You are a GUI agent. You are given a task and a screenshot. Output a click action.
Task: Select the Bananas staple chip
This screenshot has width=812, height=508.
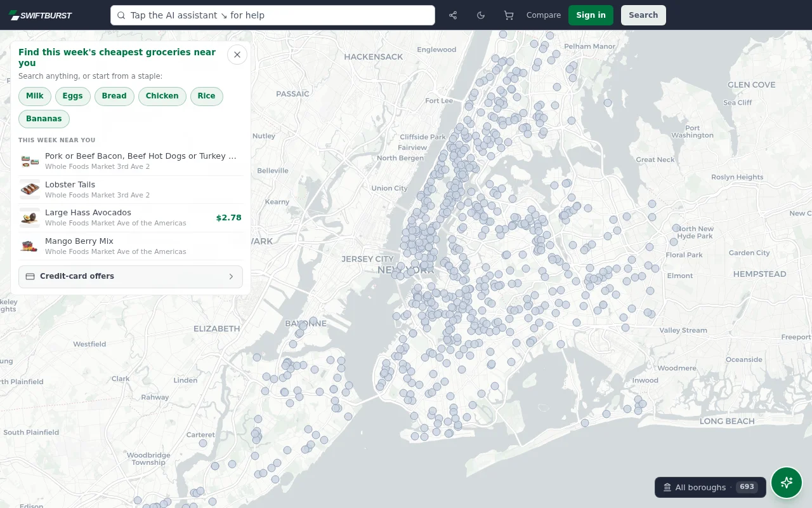pyautogui.click(x=44, y=119)
